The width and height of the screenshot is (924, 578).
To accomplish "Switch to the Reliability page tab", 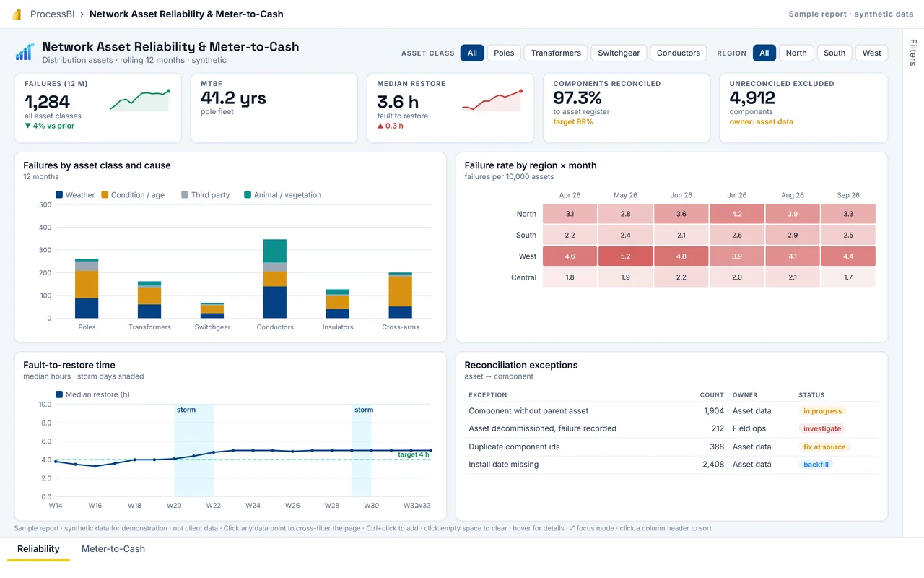I will (38, 549).
